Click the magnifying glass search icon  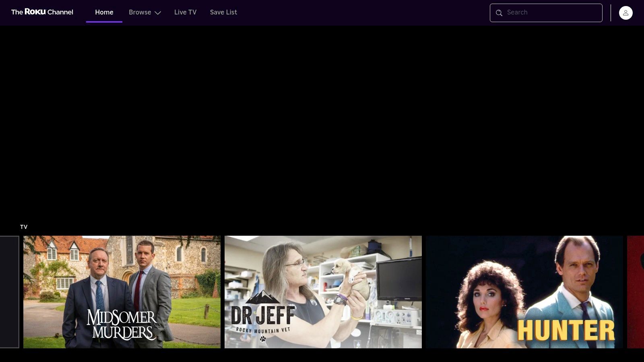point(499,13)
